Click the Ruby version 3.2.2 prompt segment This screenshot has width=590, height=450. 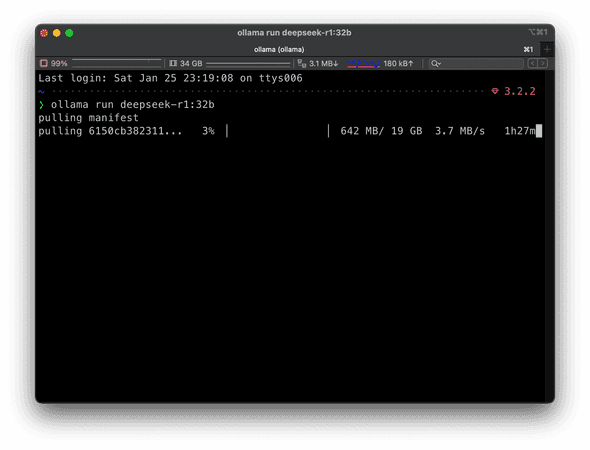520,91
